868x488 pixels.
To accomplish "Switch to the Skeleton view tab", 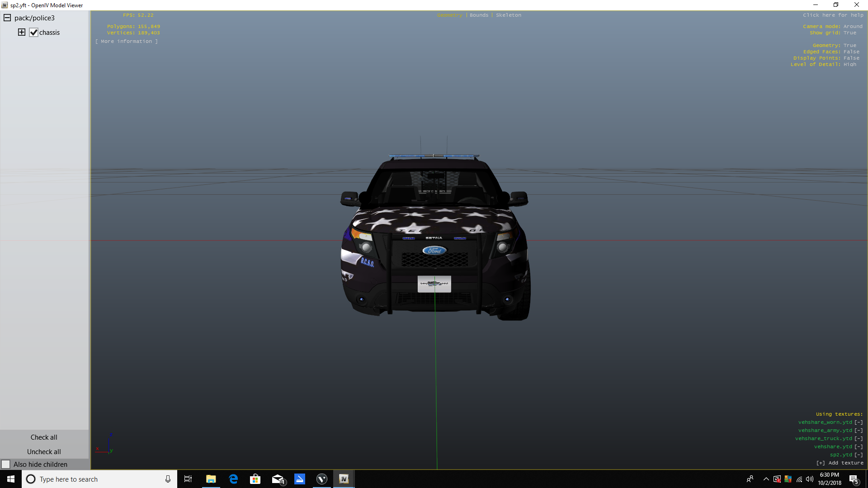I will pos(508,15).
